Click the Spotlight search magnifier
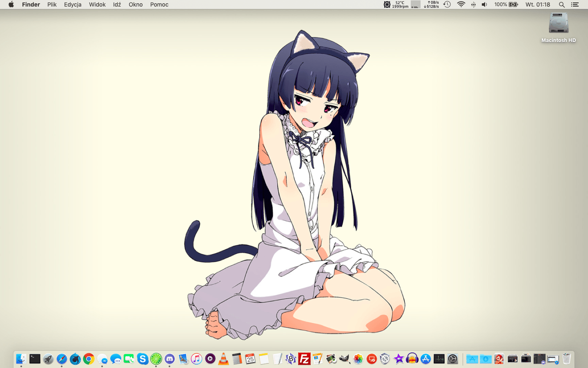 562,4
